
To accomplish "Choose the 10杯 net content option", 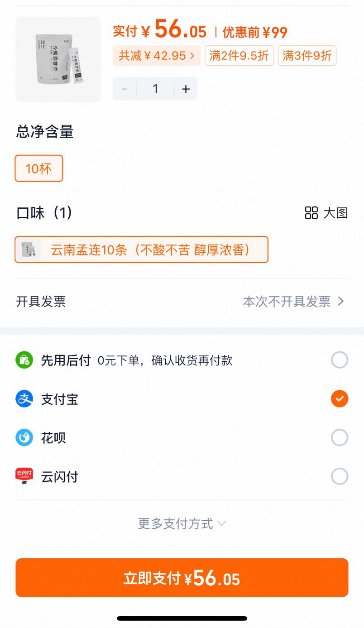I will [x=39, y=168].
